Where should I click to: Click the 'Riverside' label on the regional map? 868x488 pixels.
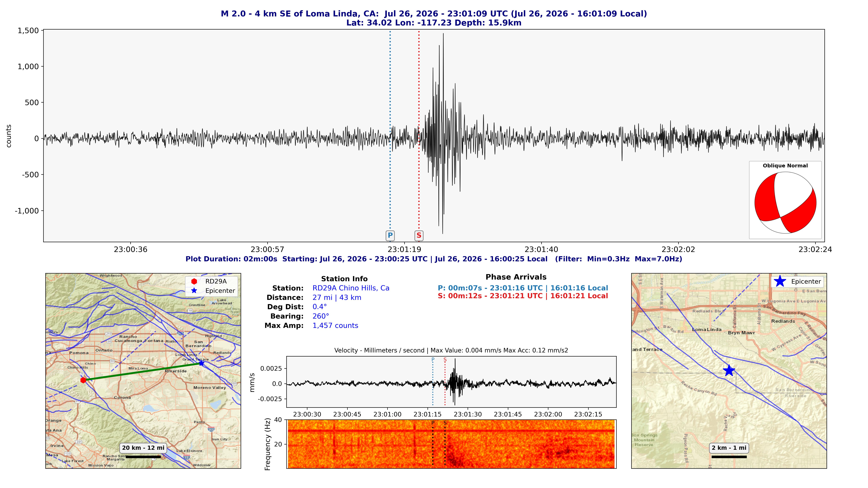tap(176, 371)
